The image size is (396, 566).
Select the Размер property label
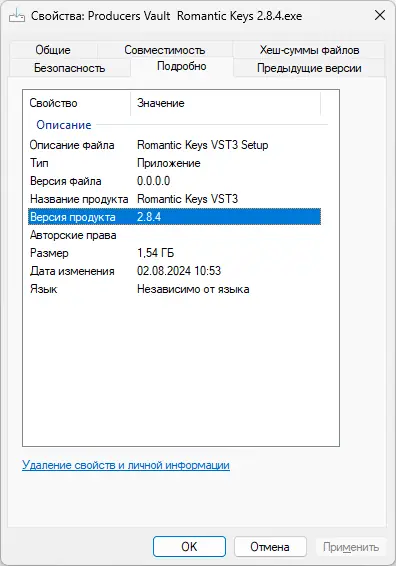49,253
